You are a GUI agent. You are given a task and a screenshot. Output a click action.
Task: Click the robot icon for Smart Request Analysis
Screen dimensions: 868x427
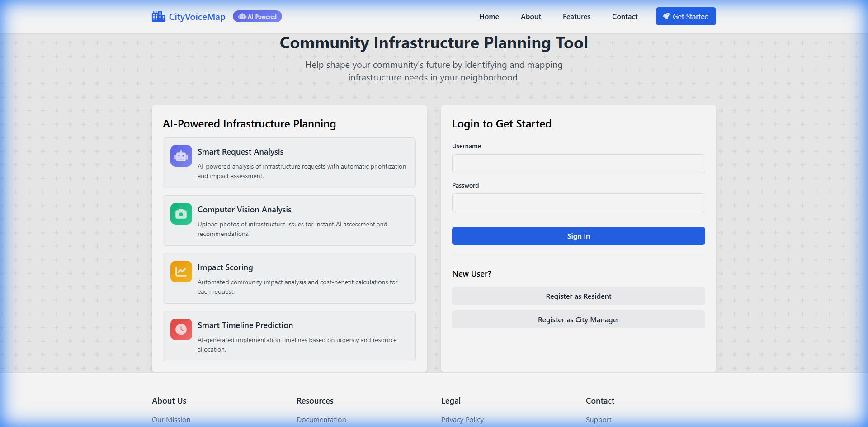181,156
